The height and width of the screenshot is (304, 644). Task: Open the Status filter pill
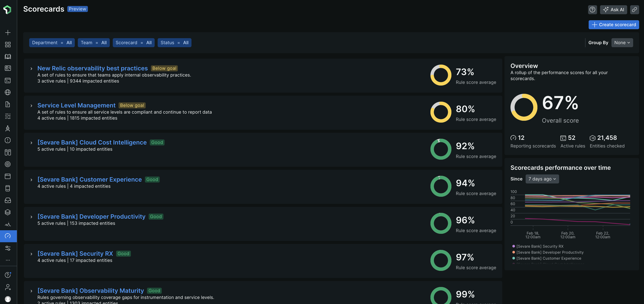pyautogui.click(x=174, y=42)
